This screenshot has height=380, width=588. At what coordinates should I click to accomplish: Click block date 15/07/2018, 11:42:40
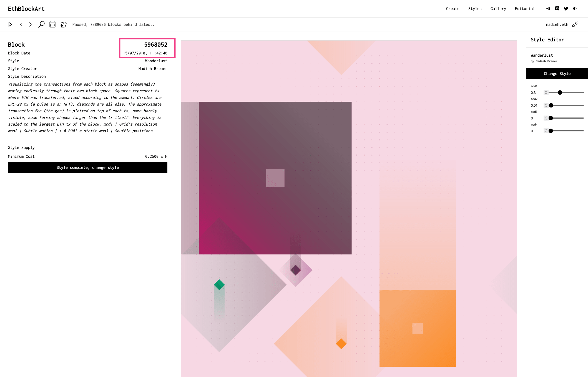point(145,53)
